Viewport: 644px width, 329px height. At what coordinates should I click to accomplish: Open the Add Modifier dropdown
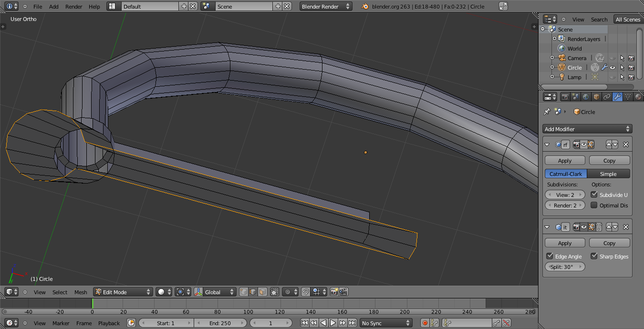[587, 129]
